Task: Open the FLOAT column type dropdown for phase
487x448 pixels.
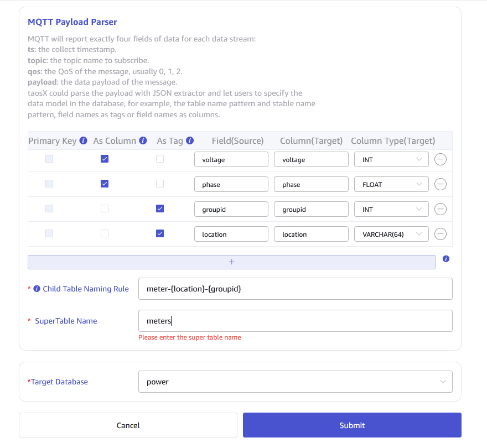Action: click(391, 184)
